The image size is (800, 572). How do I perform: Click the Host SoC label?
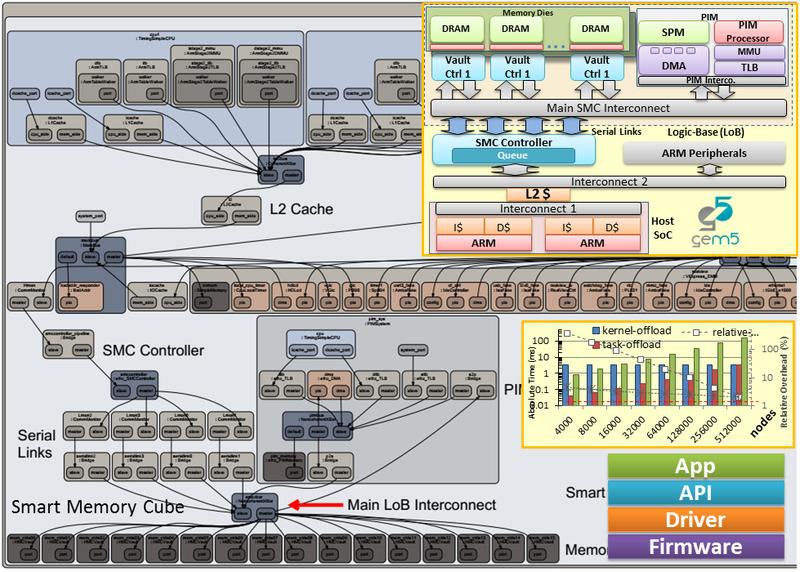click(662, 228)
